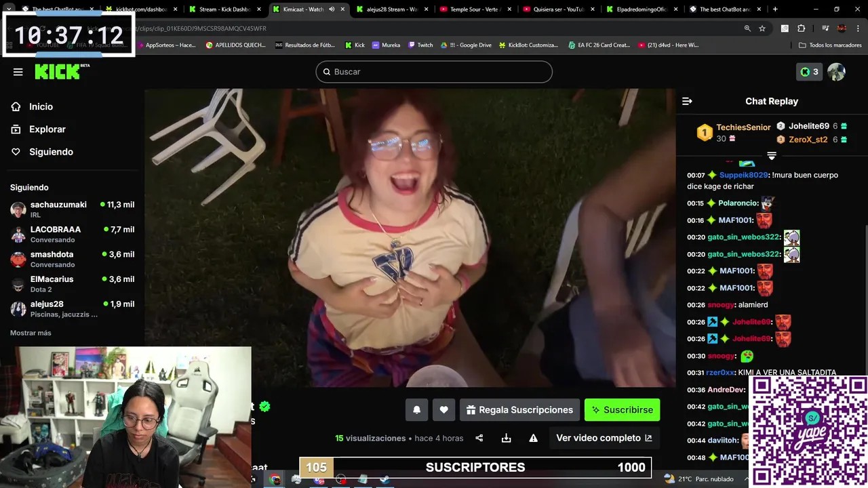This screenshot has width=868, height=488.
Task: Open alejus28's channel in the sidebar
Action: (72, 308)
